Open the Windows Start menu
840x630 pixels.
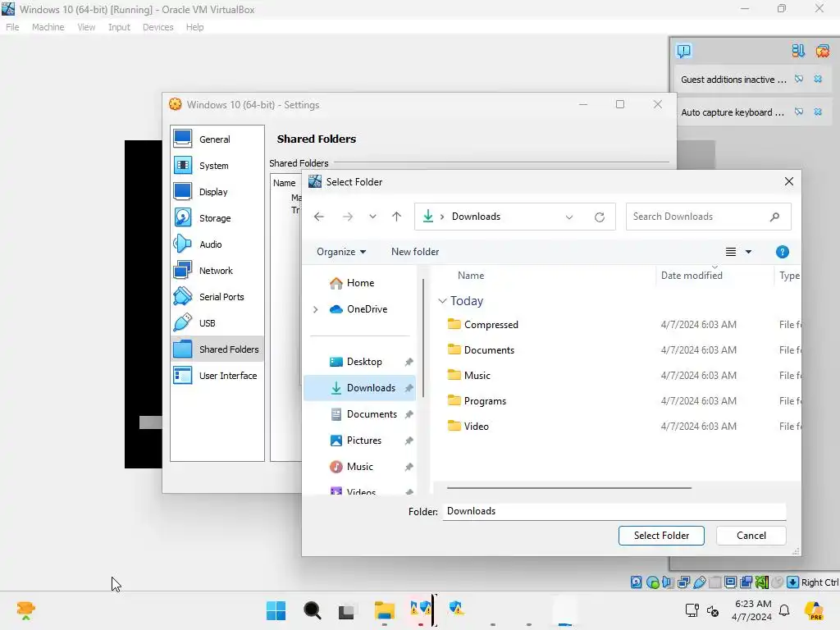(276, 610)
